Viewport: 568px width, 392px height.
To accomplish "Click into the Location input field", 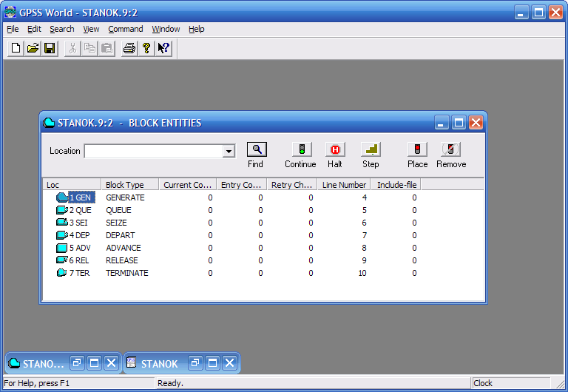I will point(154,152).
